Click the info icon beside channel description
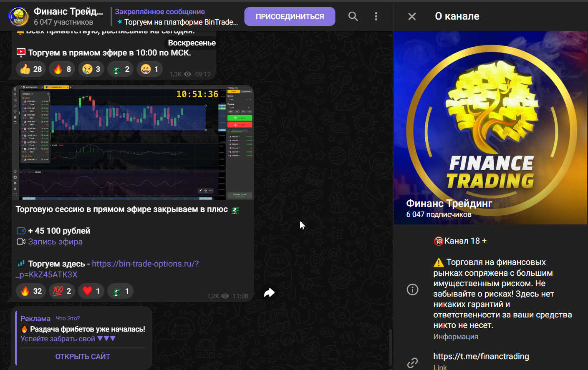This screenshot has height=370, width=588. coord(412,289)
